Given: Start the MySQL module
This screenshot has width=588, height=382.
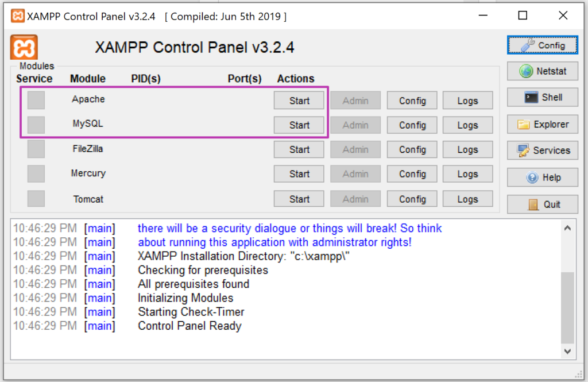Looking at the screenshot, I should (x=299, y=125).
